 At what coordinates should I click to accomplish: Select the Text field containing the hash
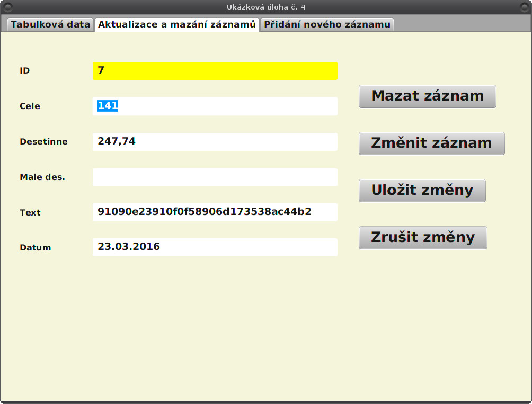click(x=215, y=212)
